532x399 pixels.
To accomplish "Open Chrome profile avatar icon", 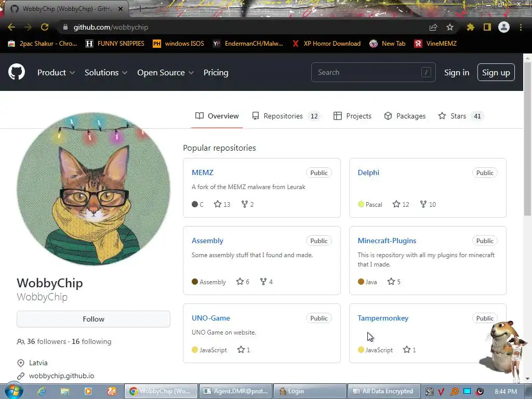I will [504, 27].
